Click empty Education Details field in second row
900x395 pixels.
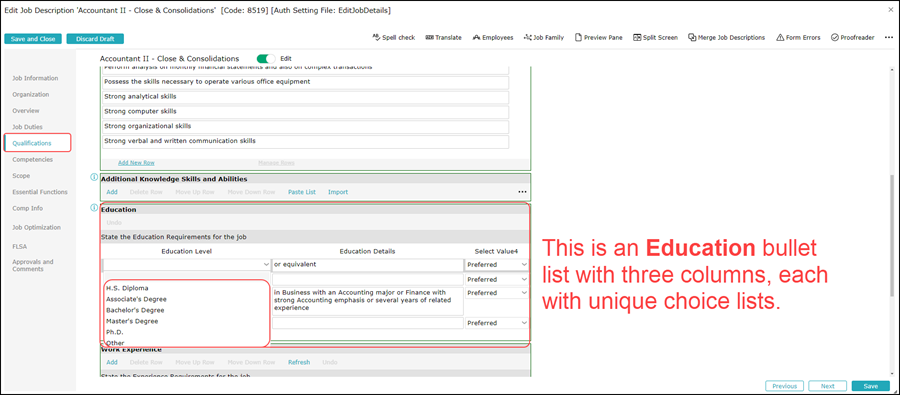click(367, 280)
